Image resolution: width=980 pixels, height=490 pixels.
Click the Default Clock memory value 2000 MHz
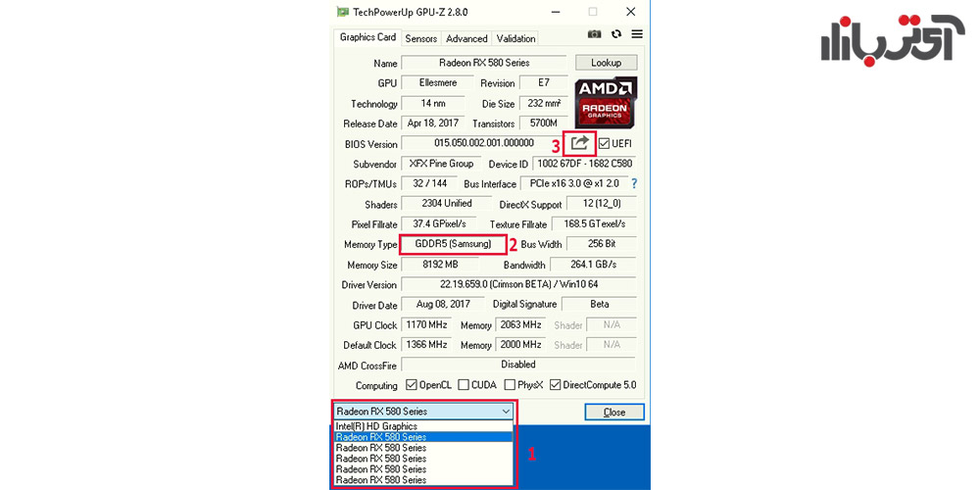point(520,344)
